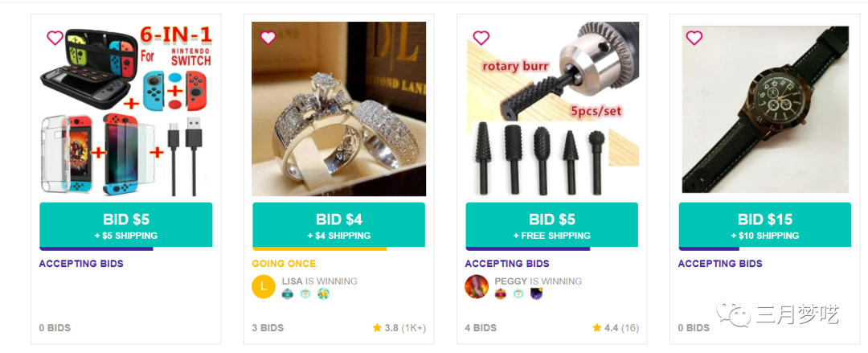
Task: Open Lisa's yellow profile avatar
Action: click(x=264, y=287)
